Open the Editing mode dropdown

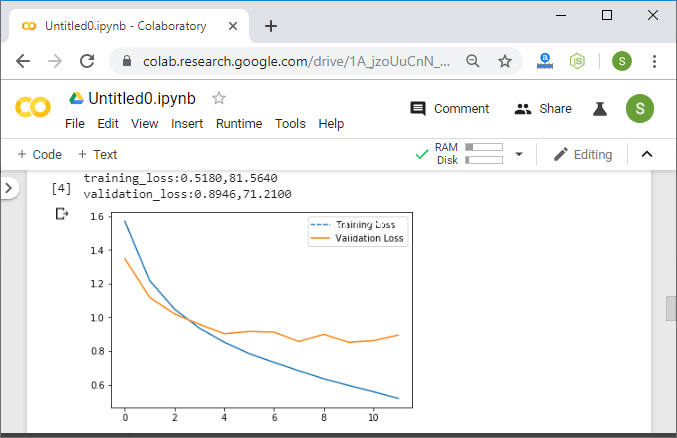[x=583, y=154]
